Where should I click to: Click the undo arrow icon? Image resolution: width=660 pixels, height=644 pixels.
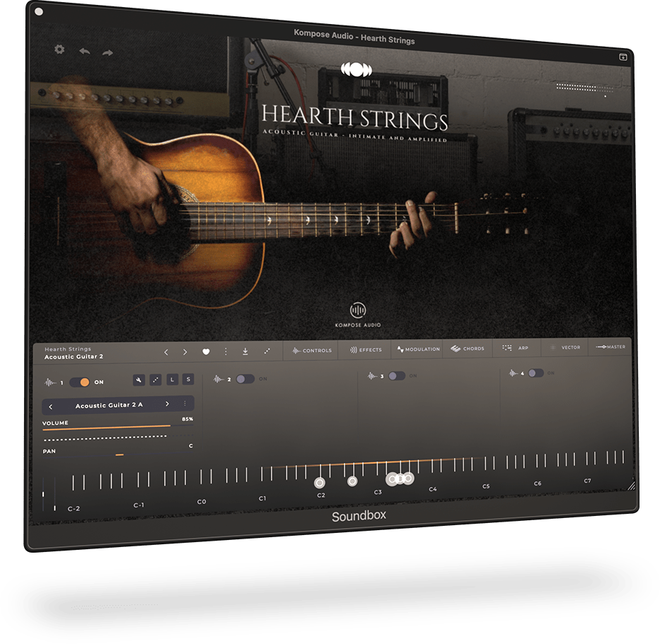tap(85, 52)
